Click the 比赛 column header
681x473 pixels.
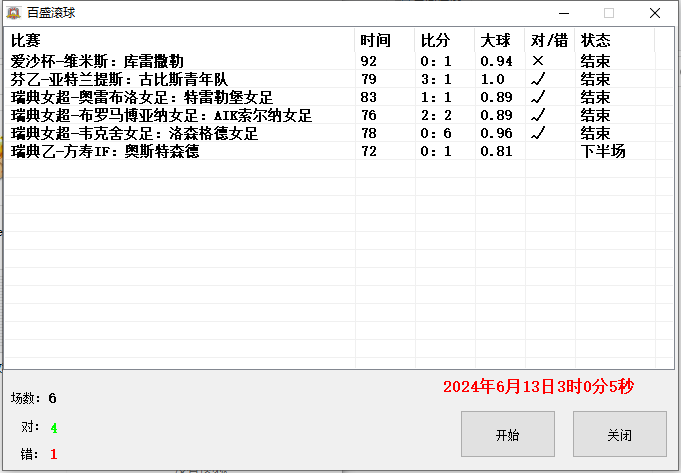pos(179,40)
